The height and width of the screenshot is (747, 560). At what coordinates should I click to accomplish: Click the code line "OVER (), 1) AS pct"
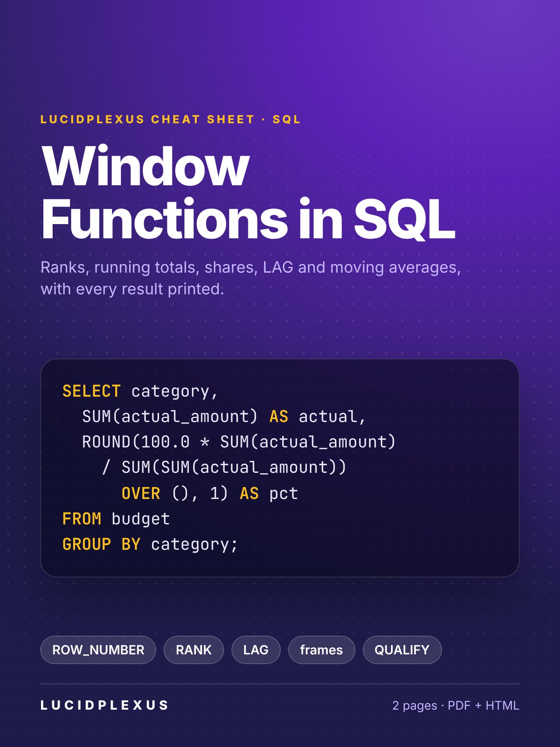pyautogui.click(x=210, y=494)
